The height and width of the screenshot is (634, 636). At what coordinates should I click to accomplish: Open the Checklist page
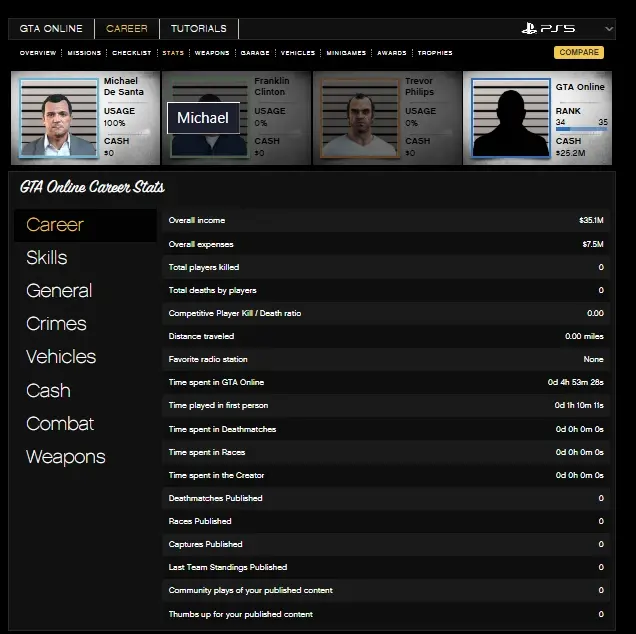pos(132,53)
